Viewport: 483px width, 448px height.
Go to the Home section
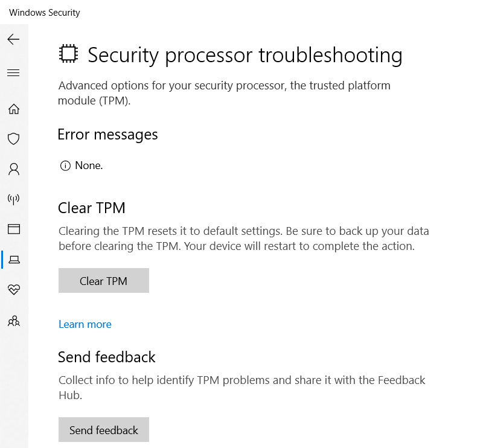(x=13, y=109)
